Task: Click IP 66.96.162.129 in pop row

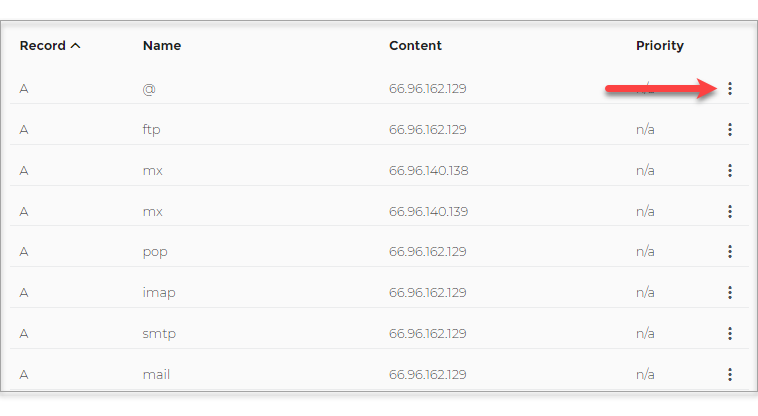Action: pyautogui.click(x=428, y=251)
